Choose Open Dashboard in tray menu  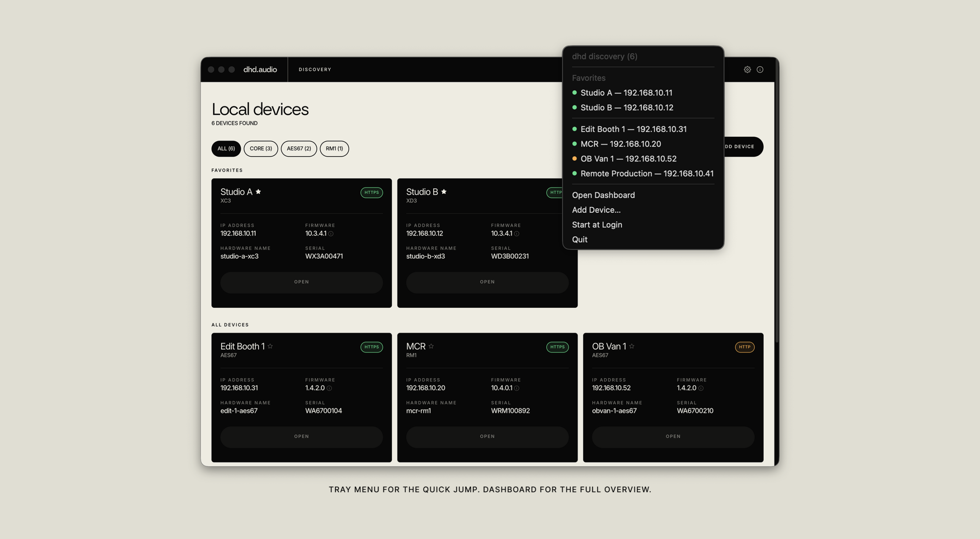pyautogui.click(x=643, y=195)
